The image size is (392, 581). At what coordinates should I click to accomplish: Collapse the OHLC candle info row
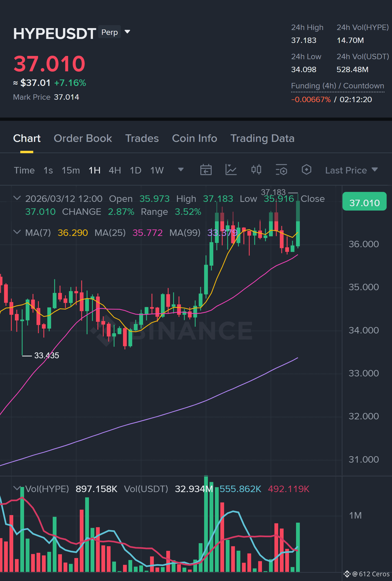(x=17, y=198)
